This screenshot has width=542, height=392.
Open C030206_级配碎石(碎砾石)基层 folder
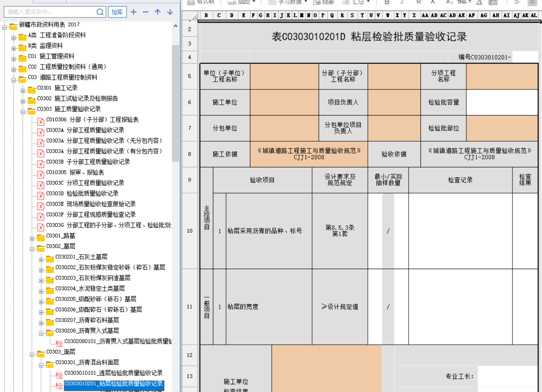point(98,309)
